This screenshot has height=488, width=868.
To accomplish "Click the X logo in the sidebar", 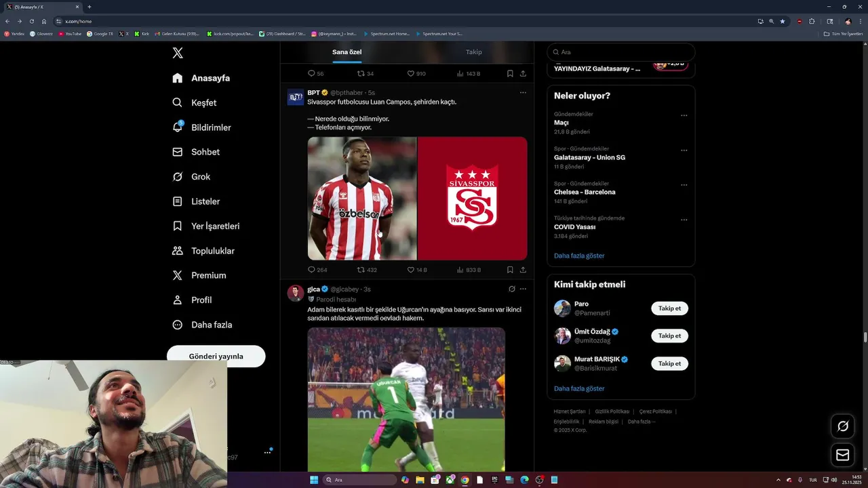I will pyautogui.click(x=178, y=53).
